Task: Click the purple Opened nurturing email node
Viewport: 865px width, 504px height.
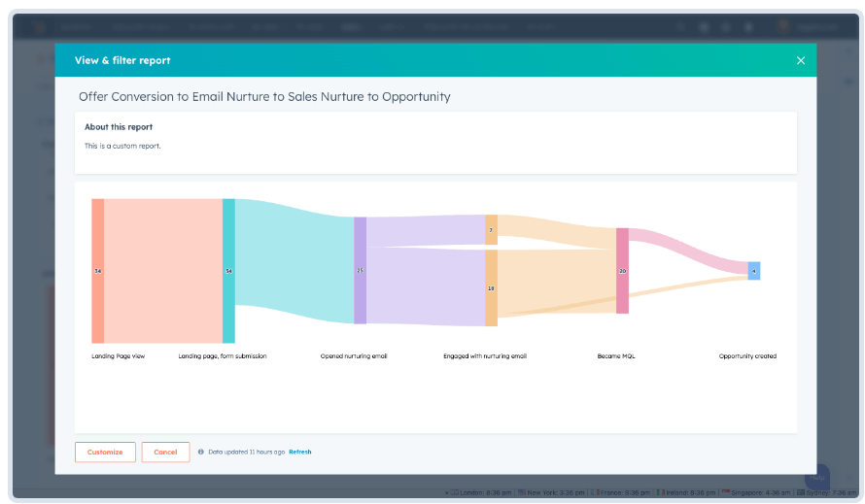Action: (x=360, y=270)
